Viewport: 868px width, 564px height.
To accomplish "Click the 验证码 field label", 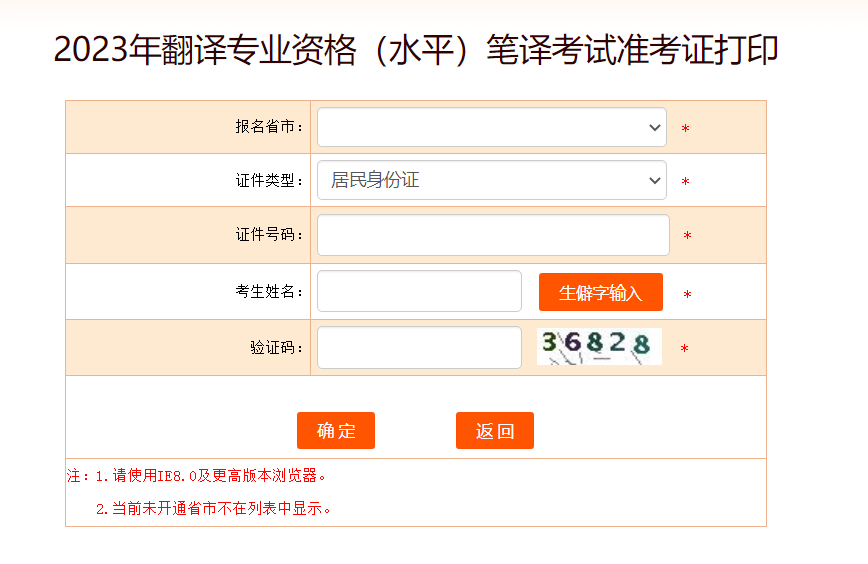I will coord(277,348).
